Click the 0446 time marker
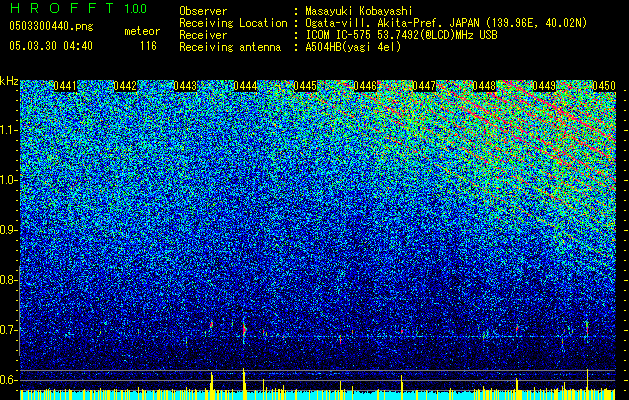This screenshot has width=629, height=400. pyautogui.click(x=365, y=86)
